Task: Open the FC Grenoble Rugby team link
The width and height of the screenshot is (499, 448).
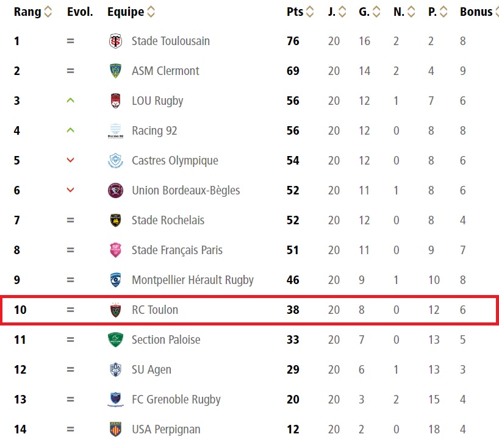Action: [176, 400]
